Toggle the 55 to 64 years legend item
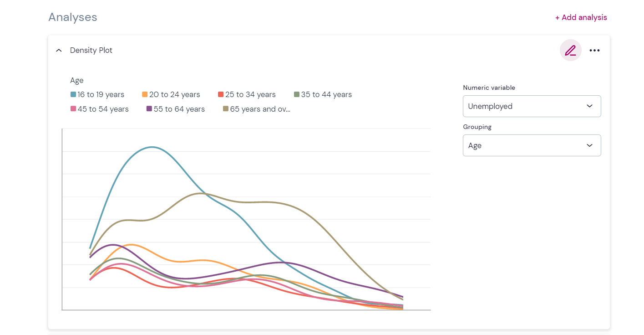 point(176,109)
